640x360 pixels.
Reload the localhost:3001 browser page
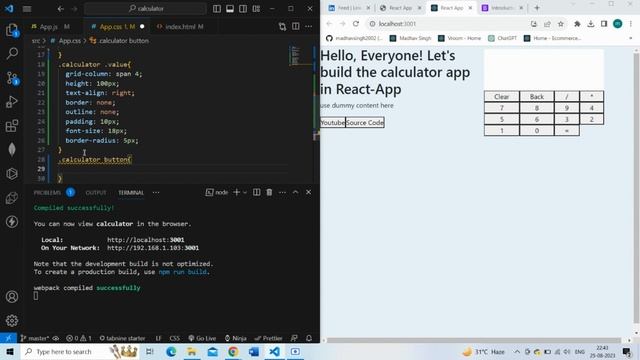tap(356, 24)
